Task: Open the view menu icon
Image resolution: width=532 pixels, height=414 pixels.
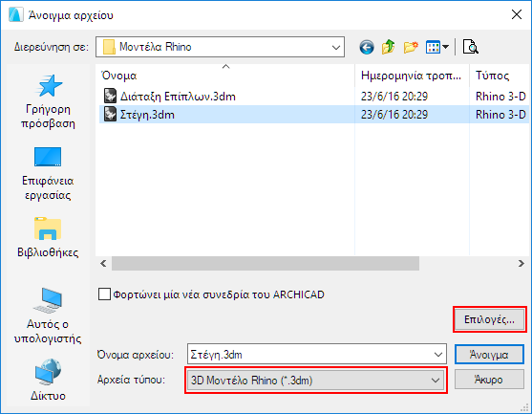Action: (437, 47)
